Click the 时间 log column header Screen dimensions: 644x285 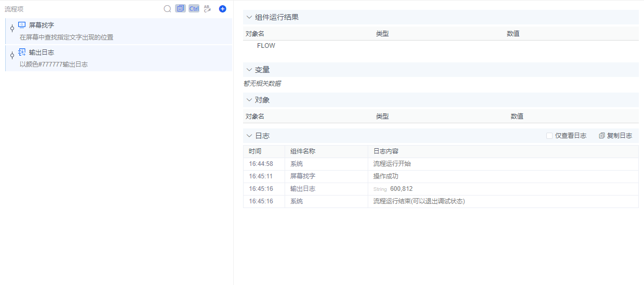click(x=255, y=151)
